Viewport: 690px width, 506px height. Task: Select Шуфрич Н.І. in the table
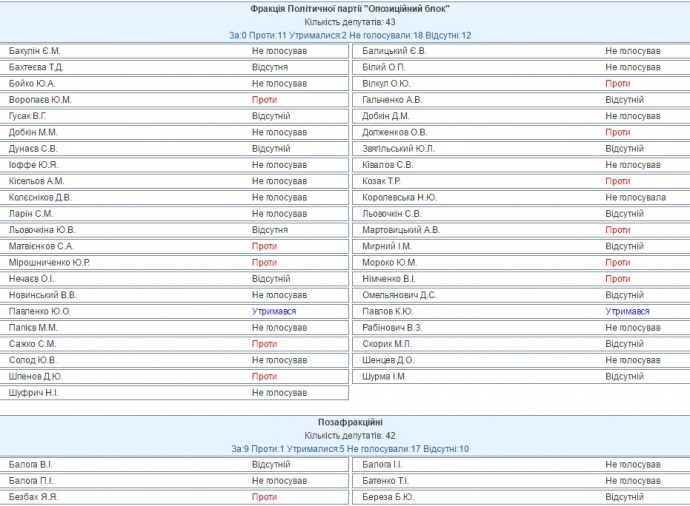coord(33,393)
